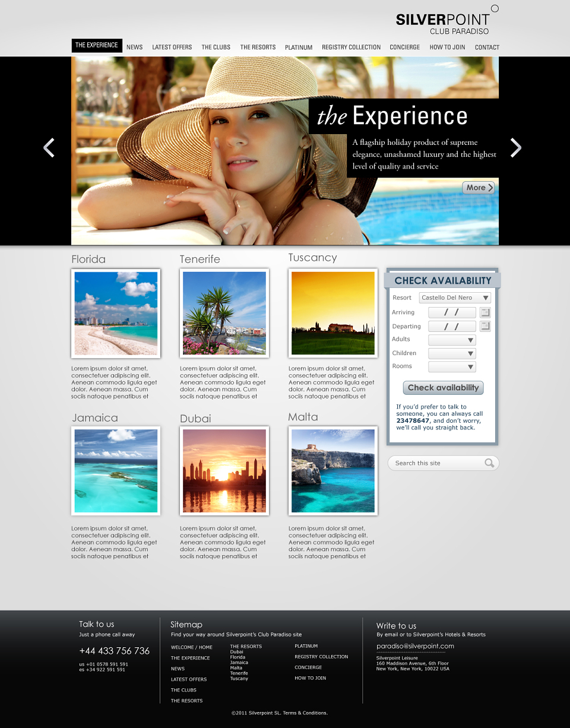Screen dimensions: 570x728
Task: Open the Arriving date calendar icon
Action: (x=485, y=312)
